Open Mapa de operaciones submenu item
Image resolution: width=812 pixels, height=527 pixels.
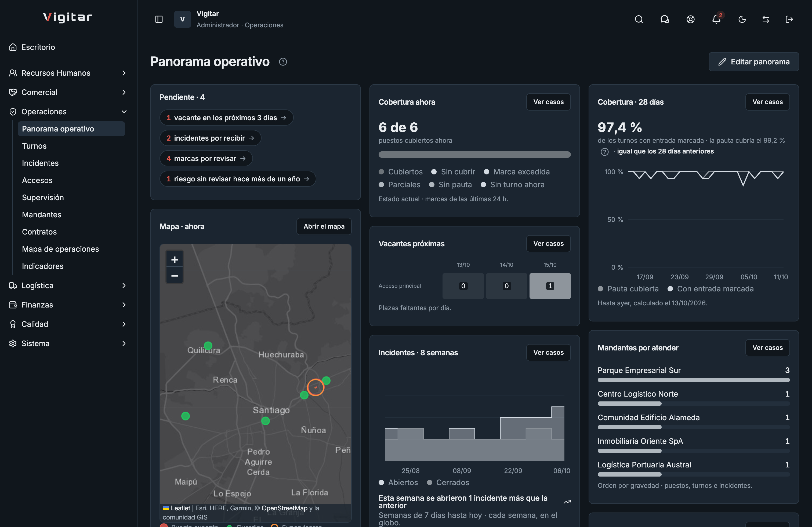click(x=71, y=249)
